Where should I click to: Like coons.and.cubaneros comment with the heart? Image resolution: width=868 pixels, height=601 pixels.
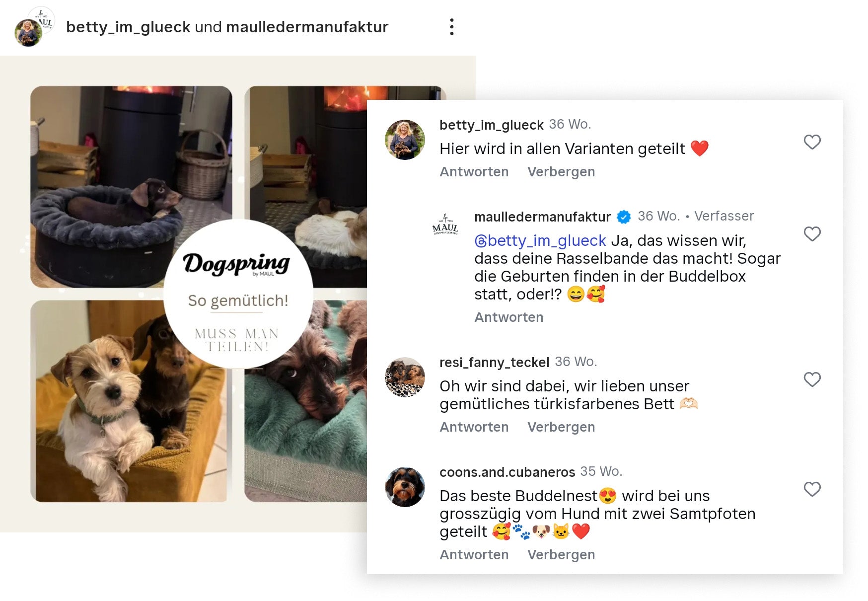[812, 489]
